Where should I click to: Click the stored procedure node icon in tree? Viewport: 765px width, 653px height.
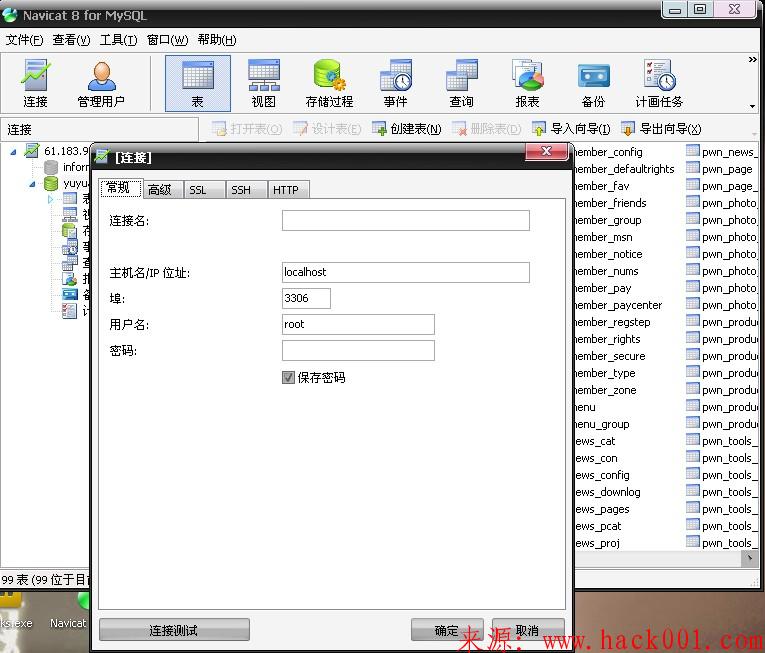click(70, 230)
